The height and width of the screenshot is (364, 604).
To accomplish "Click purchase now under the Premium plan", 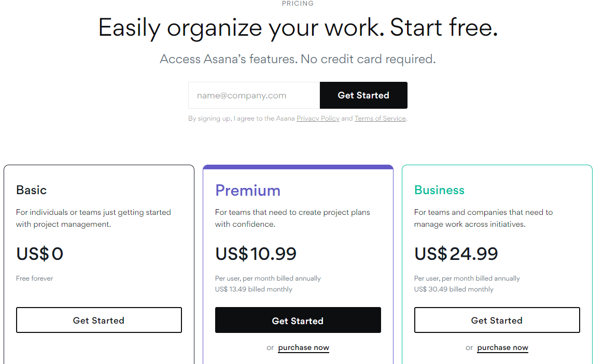I will coord(303,347).
